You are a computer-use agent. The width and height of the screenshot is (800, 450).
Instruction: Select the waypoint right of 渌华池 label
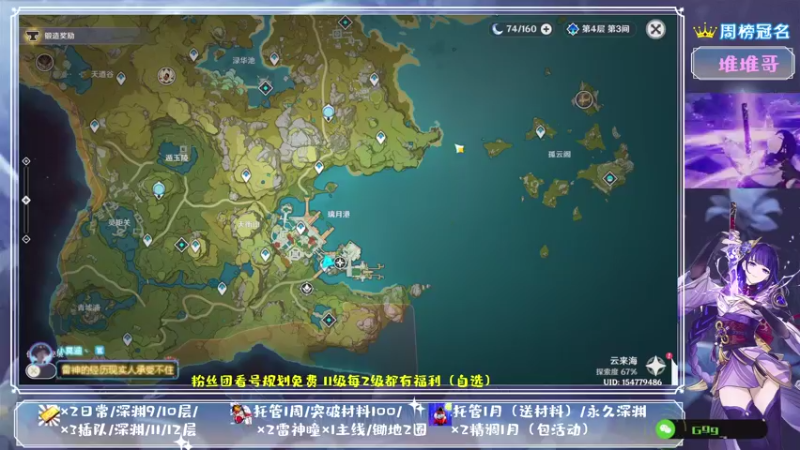[274, 59]
